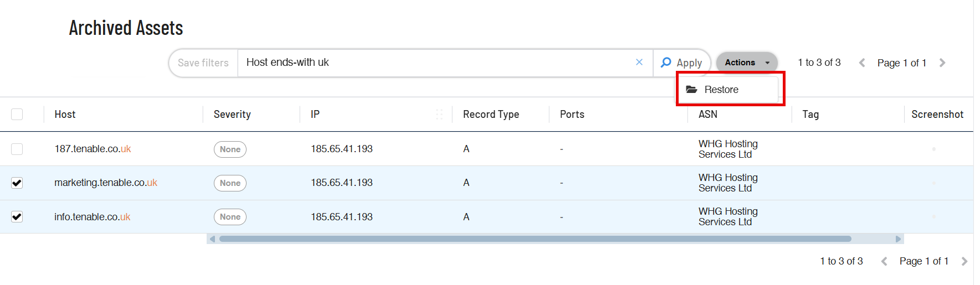Go to next page using top arrow
This screenshot has width=980, height=285.
point(942,63)
